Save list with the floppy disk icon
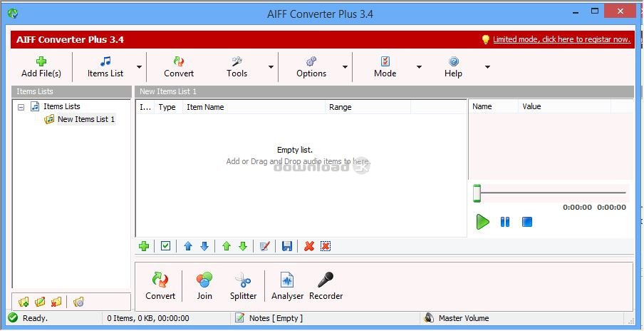The width and height of the screenshot is (644, 331). tap(287, 246)
